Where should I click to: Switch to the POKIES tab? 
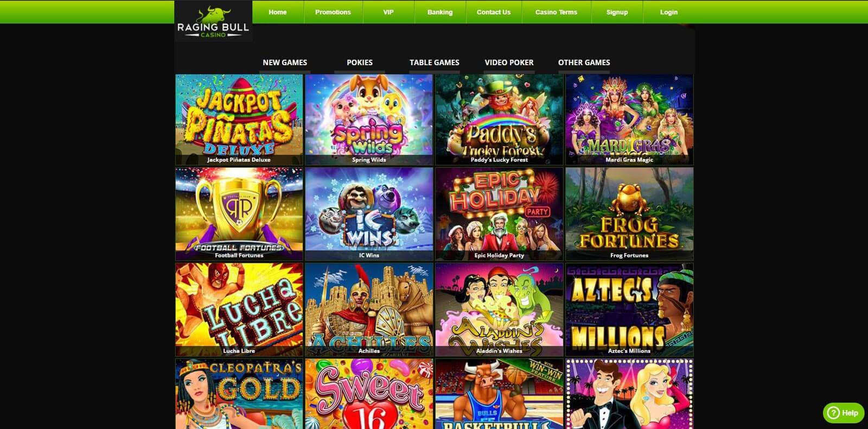[360, 62]
